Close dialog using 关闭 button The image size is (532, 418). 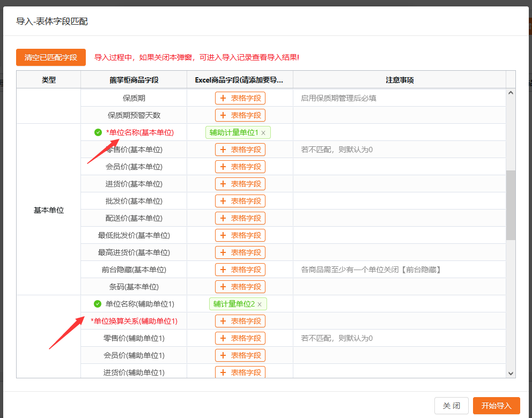pos(451,406)
